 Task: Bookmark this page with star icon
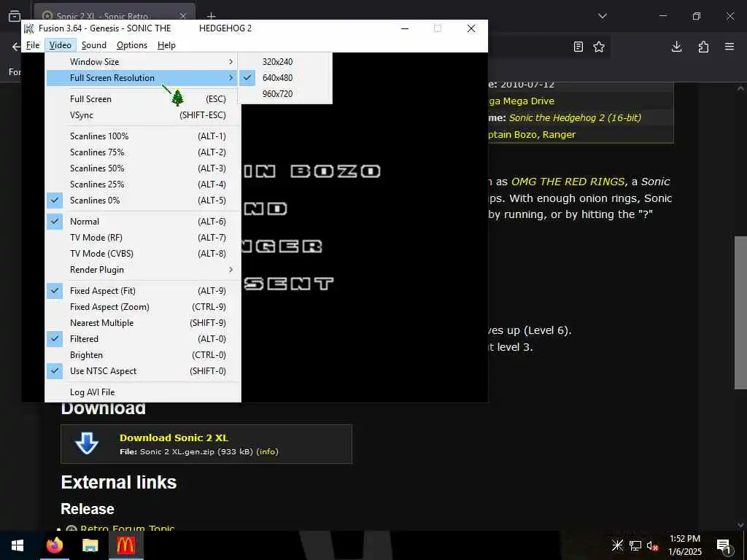tap(599, 47)
